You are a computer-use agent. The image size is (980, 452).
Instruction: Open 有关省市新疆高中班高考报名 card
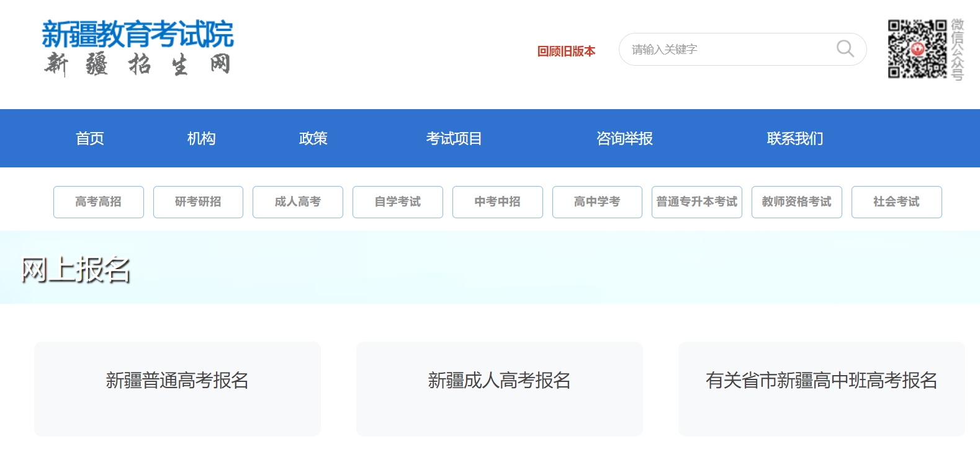821,389
